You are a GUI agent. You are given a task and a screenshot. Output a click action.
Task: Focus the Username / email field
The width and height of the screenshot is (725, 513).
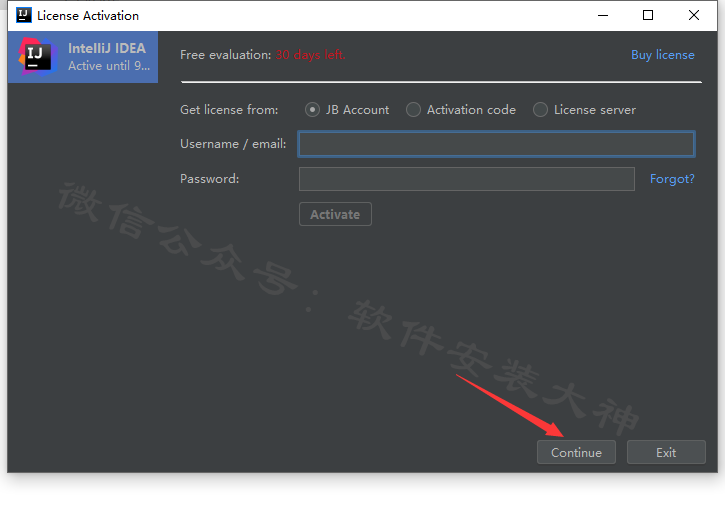pyautogui.click(x=497, y=144)
